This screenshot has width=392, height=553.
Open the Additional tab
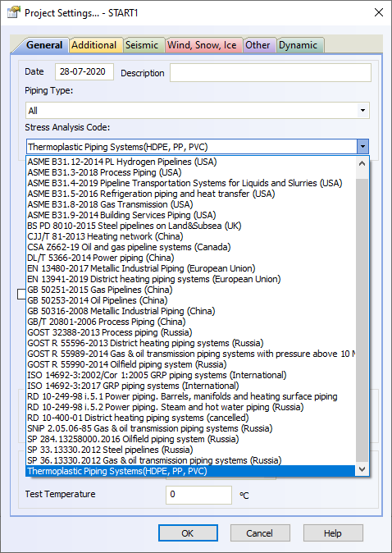(x=94, y=45)
